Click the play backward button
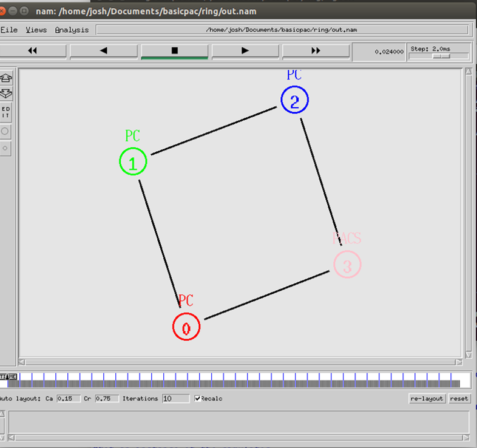 [103, 51]
